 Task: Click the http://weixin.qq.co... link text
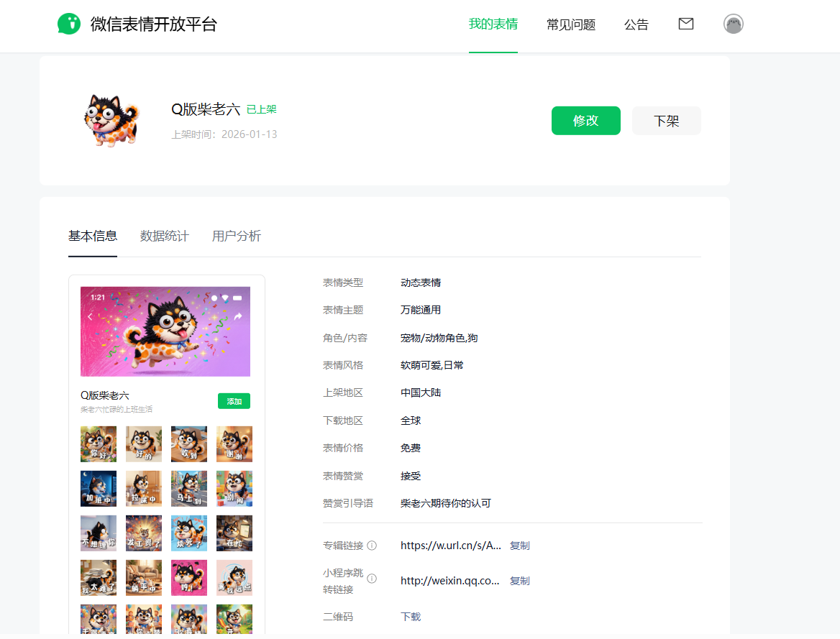pyautogui.click(x=450, y=581)
